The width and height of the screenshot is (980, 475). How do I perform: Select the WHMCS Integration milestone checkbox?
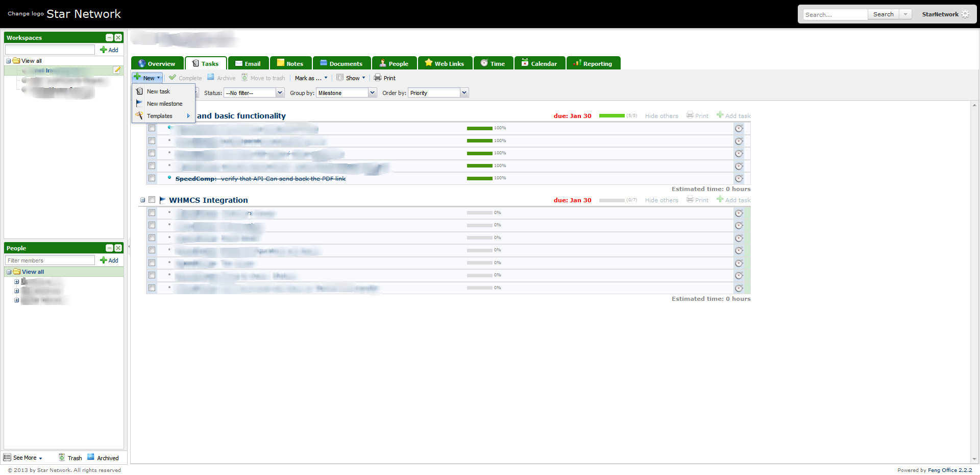pyautogui.click(x=152, y=200)
